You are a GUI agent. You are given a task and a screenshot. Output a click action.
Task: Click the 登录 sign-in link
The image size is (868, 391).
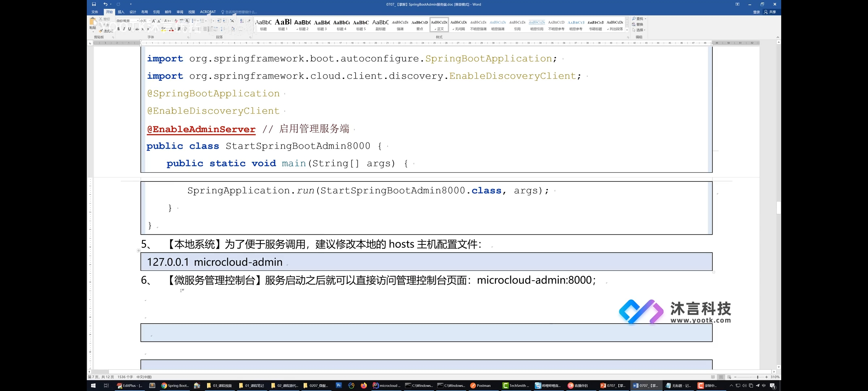tap(756, 12)
